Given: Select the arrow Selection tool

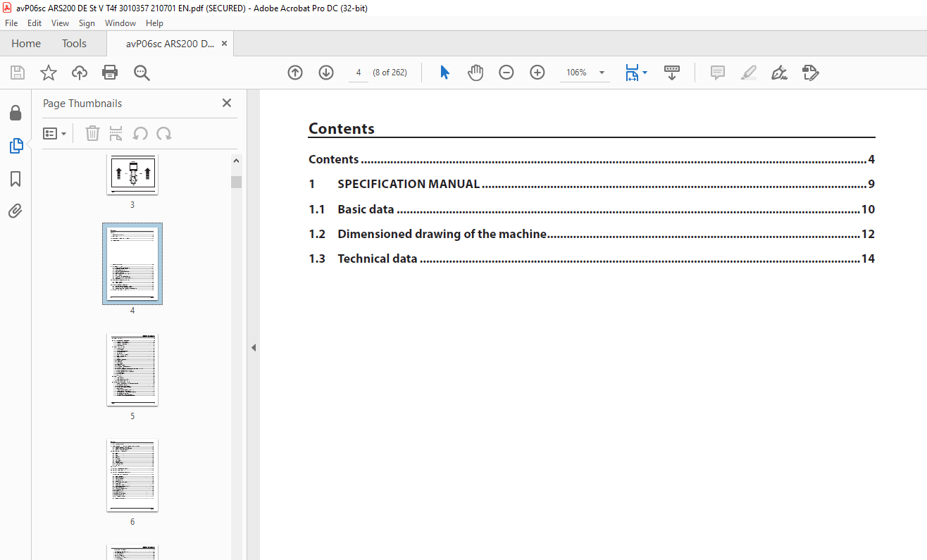Looking at the screenshot, I should point(444,73).
